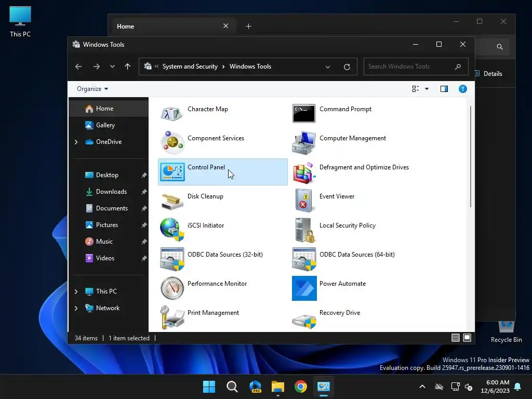Screen dimensions: 532x399
Task: Expand the Network tree node
Action: point(76,308)
